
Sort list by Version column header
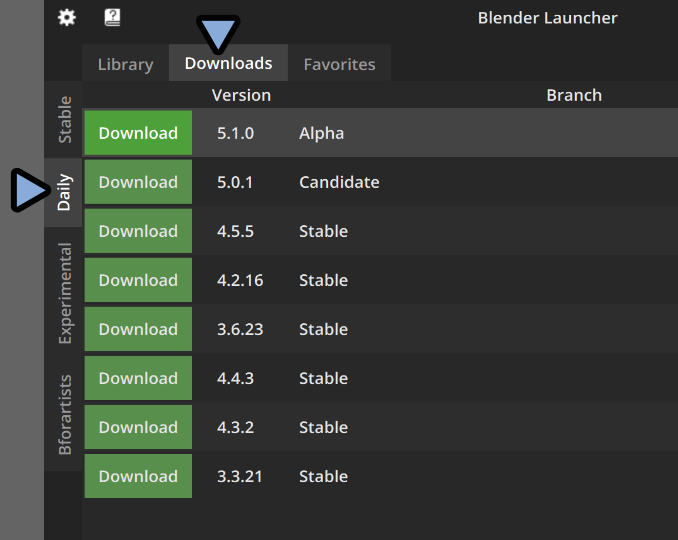[x=241, y=95]
